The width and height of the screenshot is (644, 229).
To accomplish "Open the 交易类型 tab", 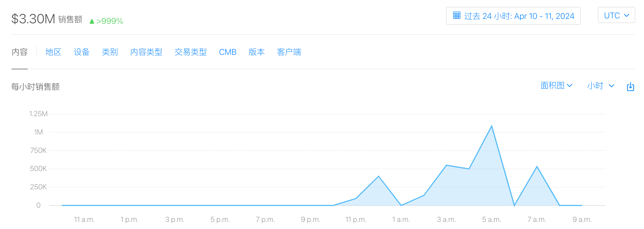I will [191, 52].
